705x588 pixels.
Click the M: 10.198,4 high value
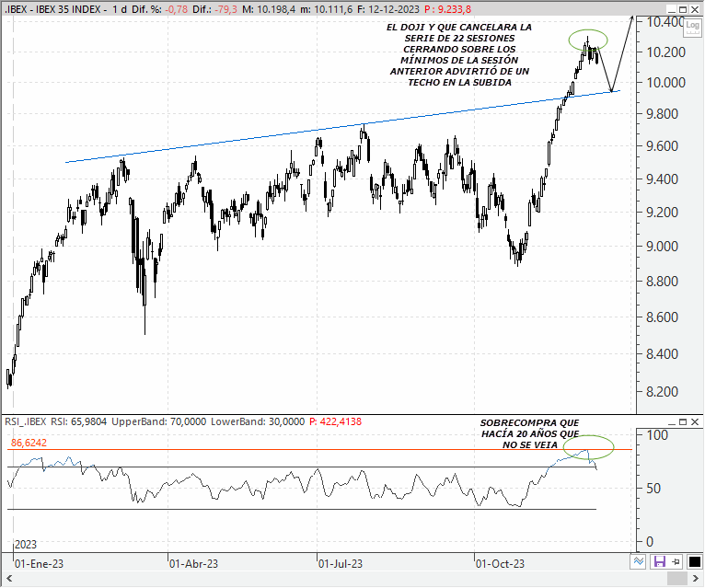click(269, 9)
